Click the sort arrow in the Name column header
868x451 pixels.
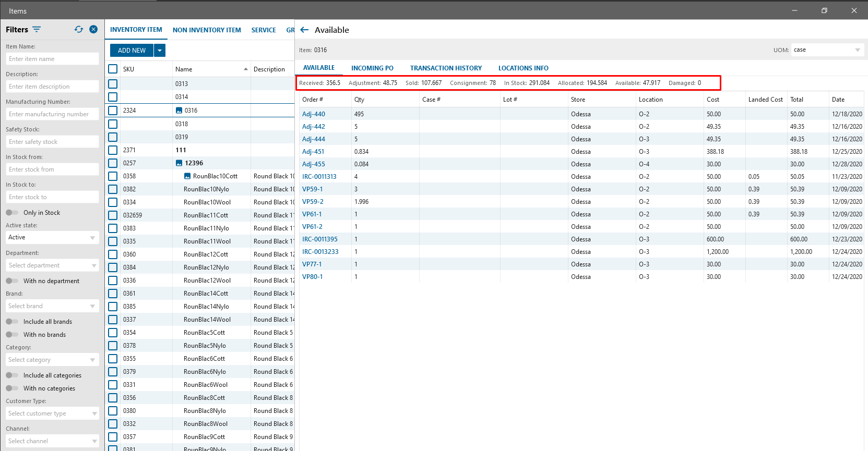[x=246, y=69]
